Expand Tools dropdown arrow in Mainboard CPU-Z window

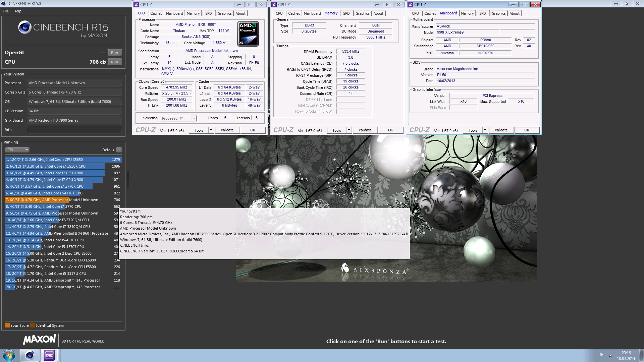pos(485,130)
